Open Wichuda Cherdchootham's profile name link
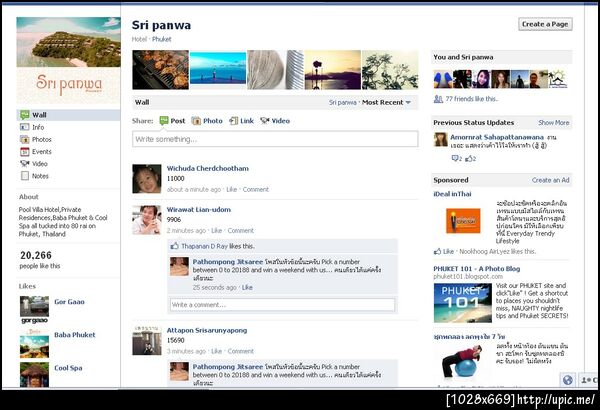600x410 pixels. pyautogui.click(x=208, y=168)
